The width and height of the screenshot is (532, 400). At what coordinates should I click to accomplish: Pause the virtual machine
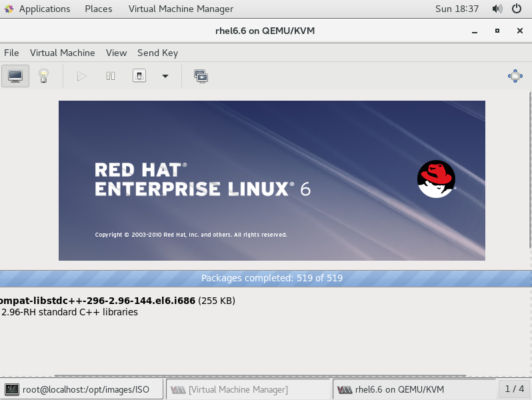tap(110, 76)
